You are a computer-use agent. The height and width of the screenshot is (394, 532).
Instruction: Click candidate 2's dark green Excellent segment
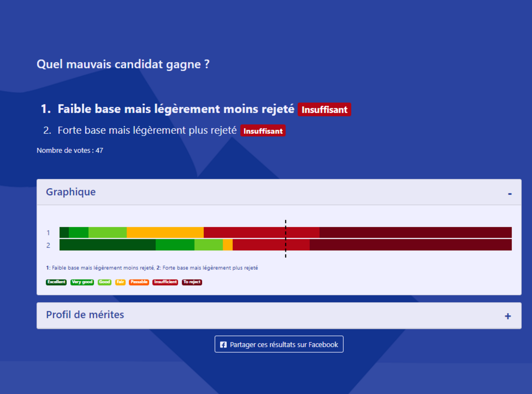pos(107,245)
